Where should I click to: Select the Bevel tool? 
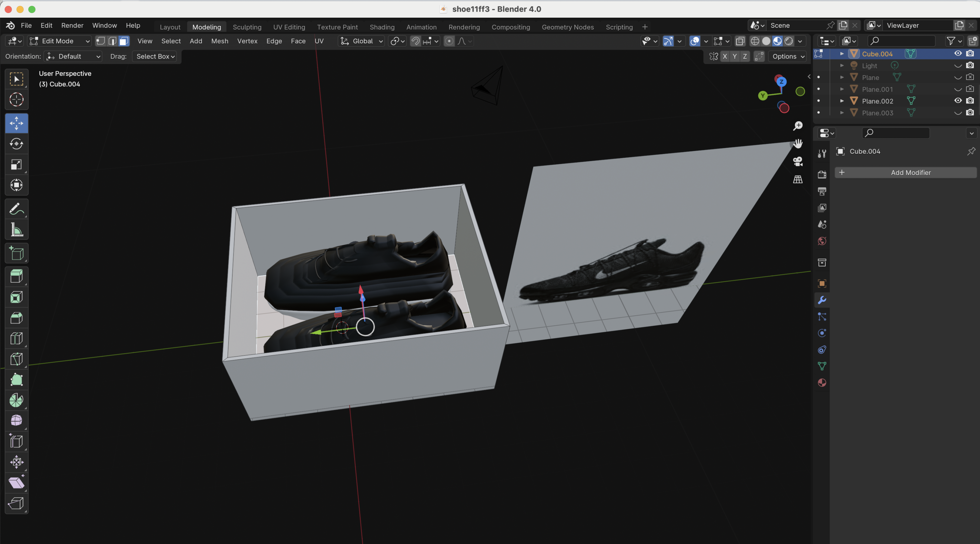(17, 317)
